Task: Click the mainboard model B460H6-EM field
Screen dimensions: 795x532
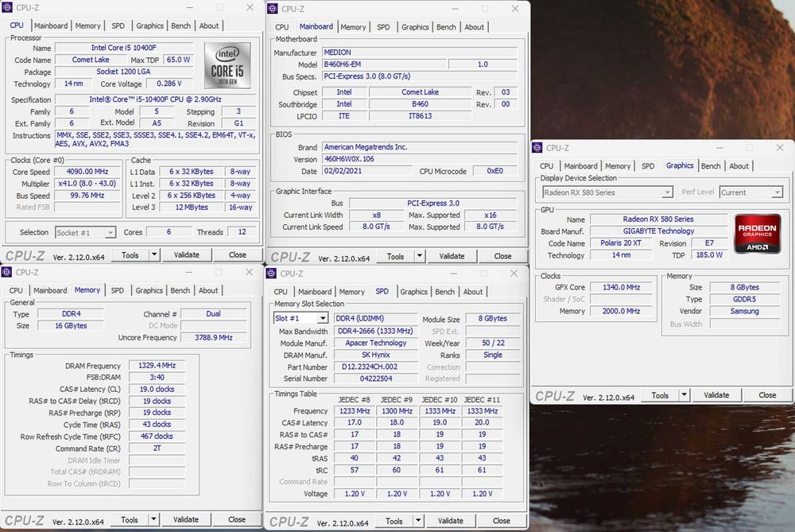Action: 384,64
